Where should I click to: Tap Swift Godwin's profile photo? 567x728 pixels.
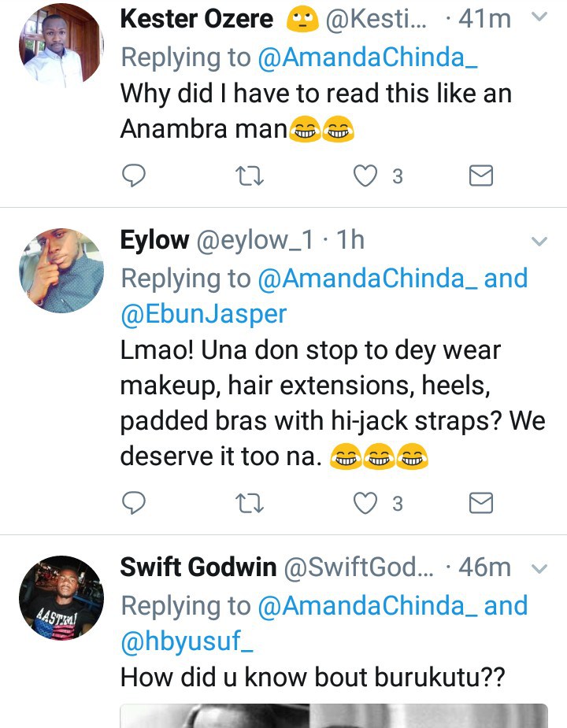point(61,597)
